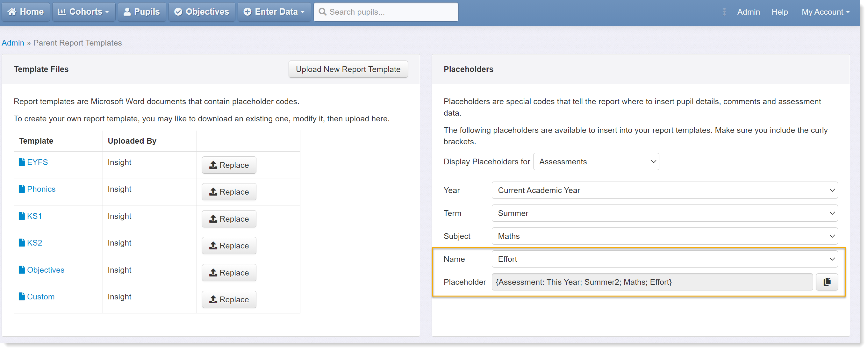
Task: Open the Year dropdown
Action: tap(664, 190)
